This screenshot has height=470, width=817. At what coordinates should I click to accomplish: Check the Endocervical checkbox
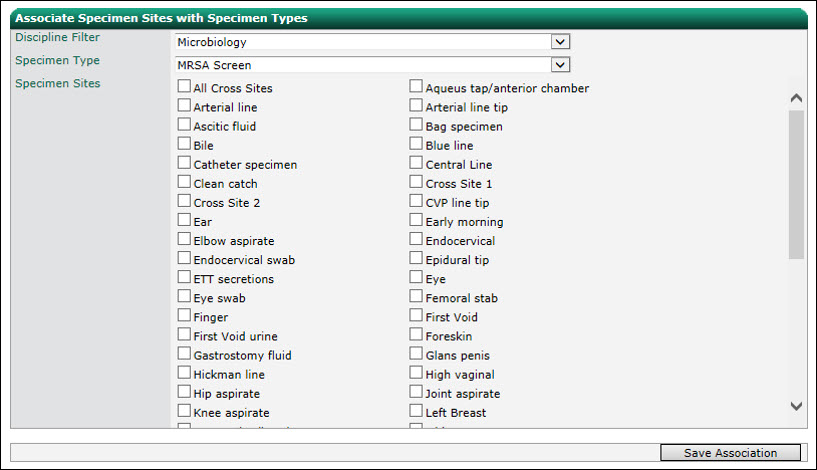tap(416, 239)
